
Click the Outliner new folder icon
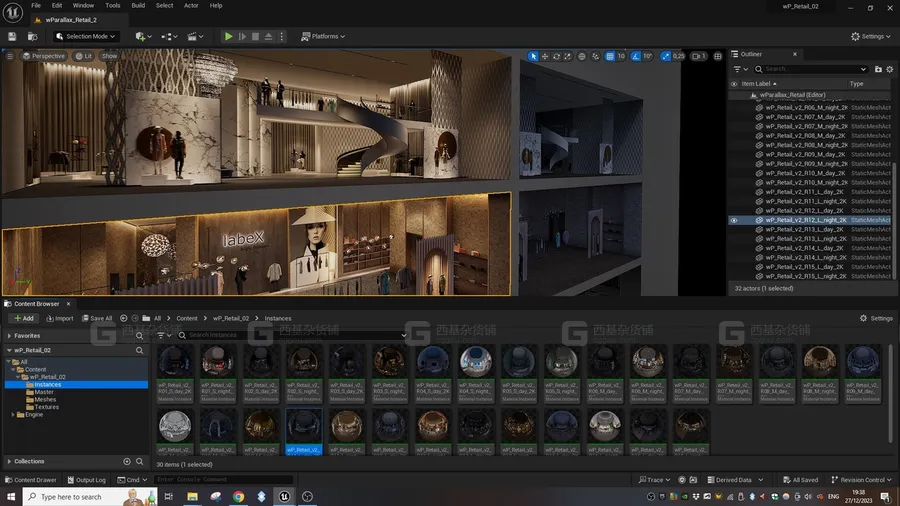[x=878, y=69]
